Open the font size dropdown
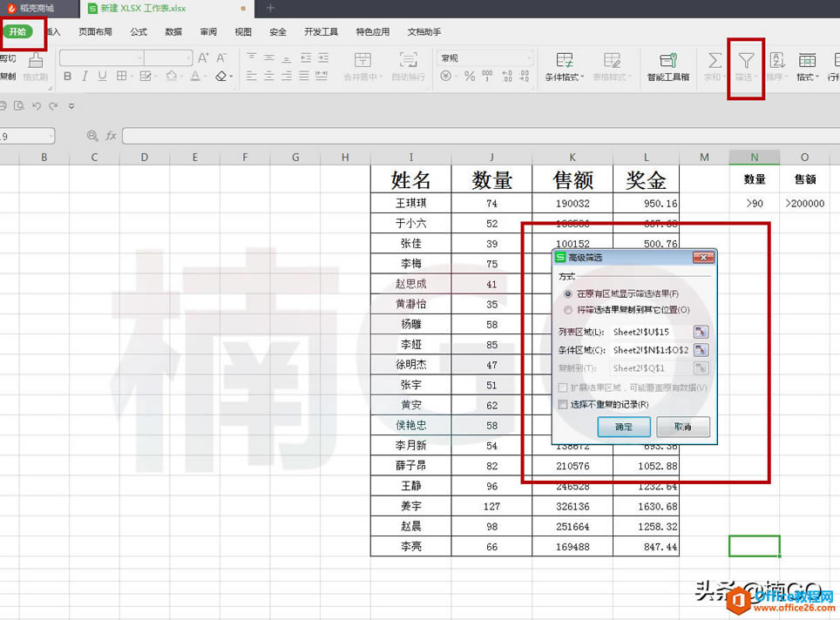Image resolution: width=840 pixels, height=620 pixels. pyautogui.click(x=188, y=57)
